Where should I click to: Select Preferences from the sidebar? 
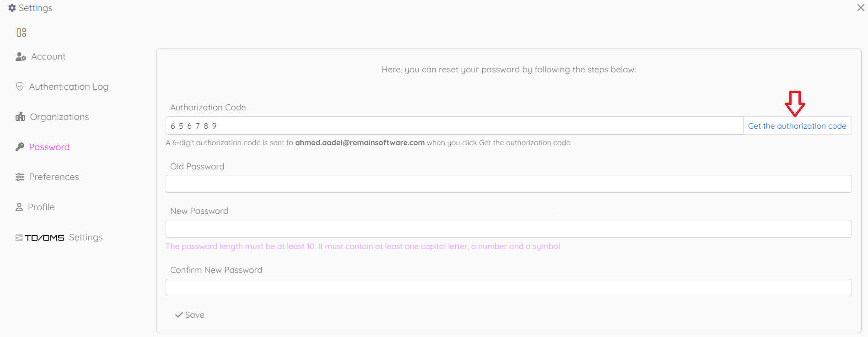click(54, 177)
